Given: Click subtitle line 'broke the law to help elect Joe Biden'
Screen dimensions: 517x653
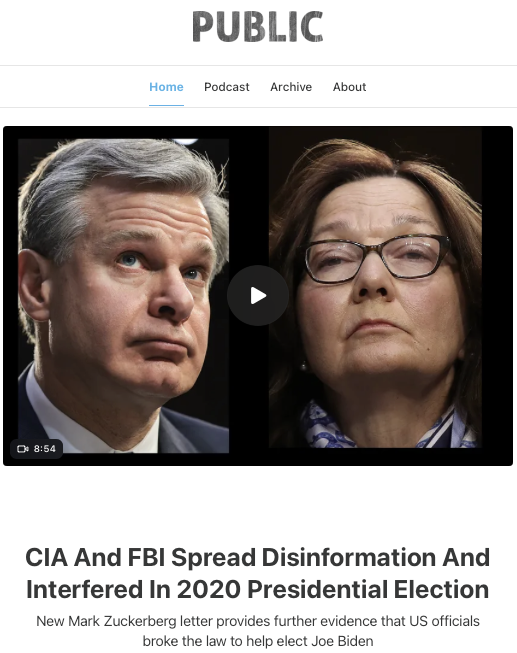Looking at the screenshot, I should (x=258, y=641).
